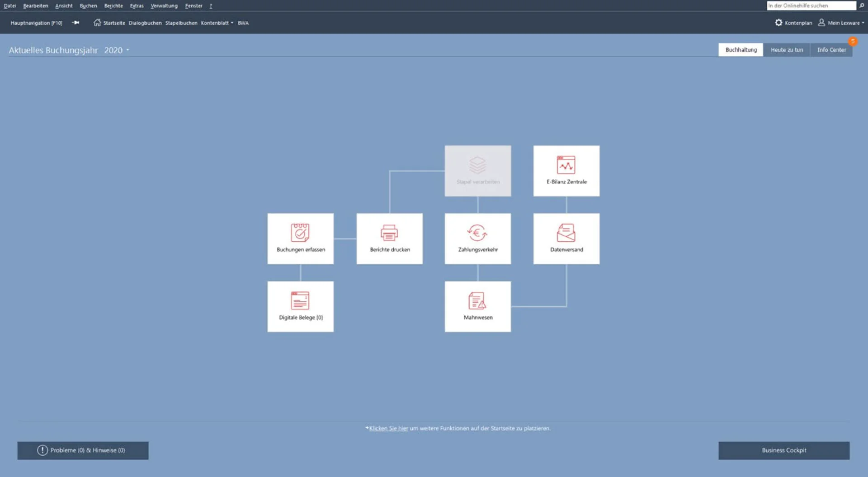Click the Kontenplan gear icon

point(778,23)
